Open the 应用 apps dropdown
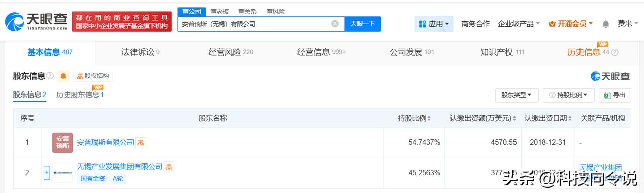The image size is (644, 193). click(x=434, y=24)
